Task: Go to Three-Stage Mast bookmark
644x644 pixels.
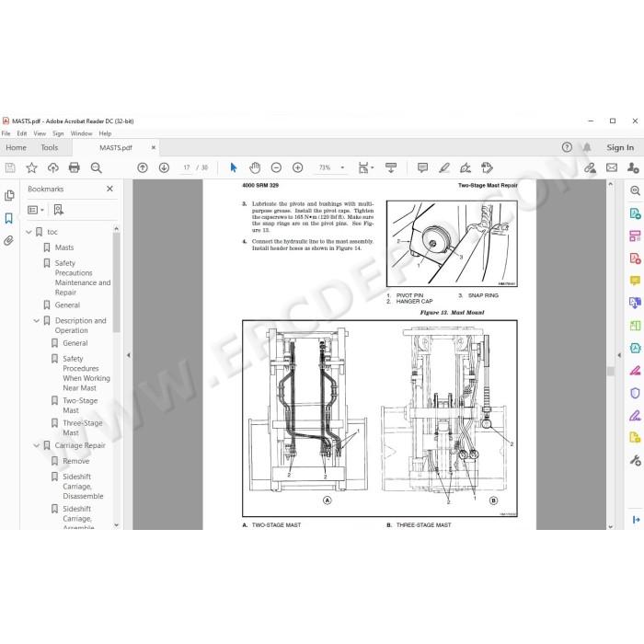Action: coord(83,428)
